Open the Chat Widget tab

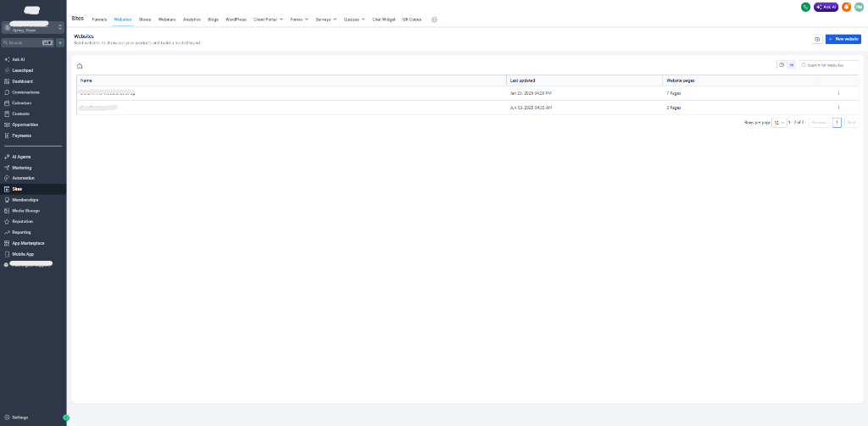[x=384, y=19]
